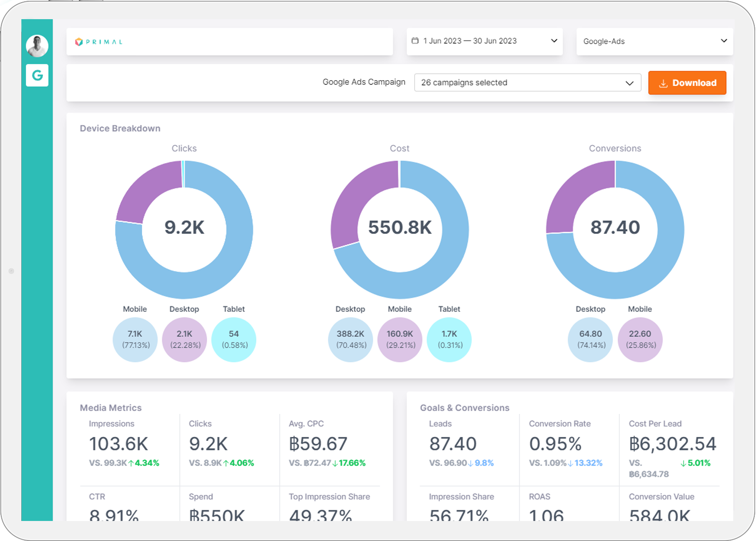Click the Cost Per Lead value ฿6,302.54
Image resolution: width=756 pixels, height=541 pixels.
[672, 444]
